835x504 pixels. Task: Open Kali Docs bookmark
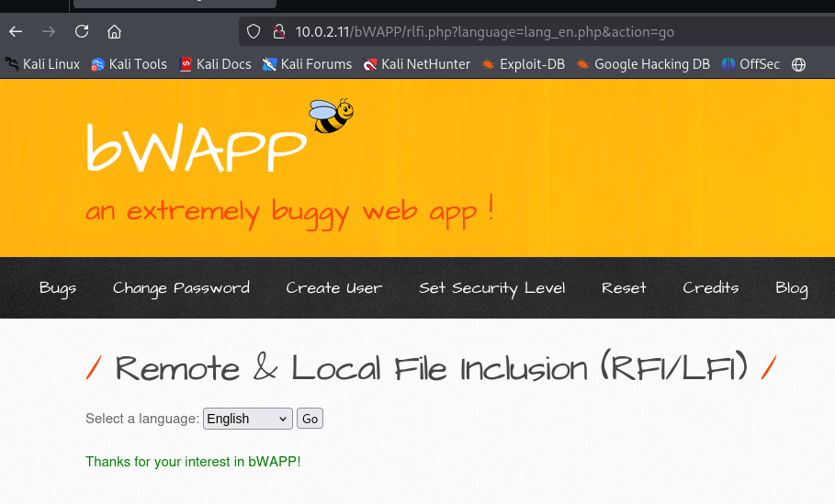(x=215, y=64)
